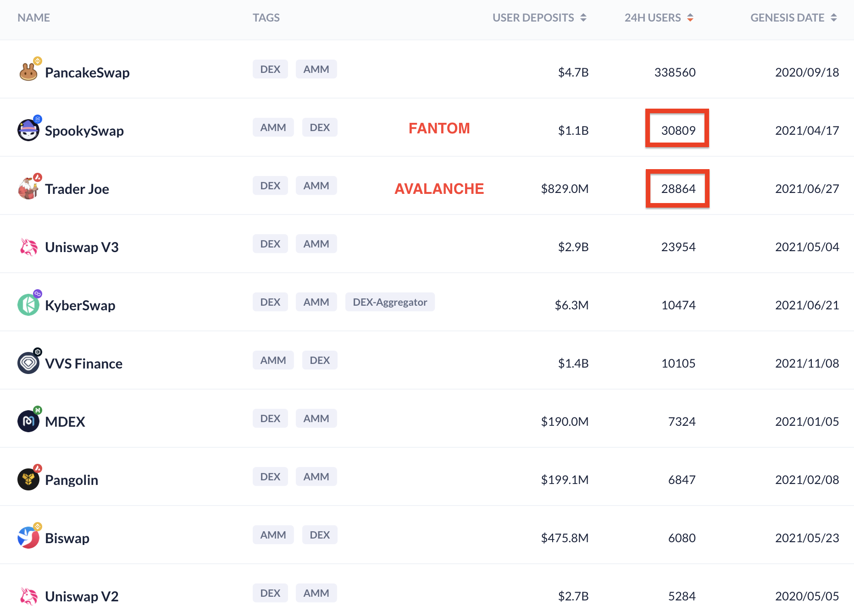Click the SpookySwap ghost logo icon
This screenshot has height=616, width=854.
pos(28,130)
